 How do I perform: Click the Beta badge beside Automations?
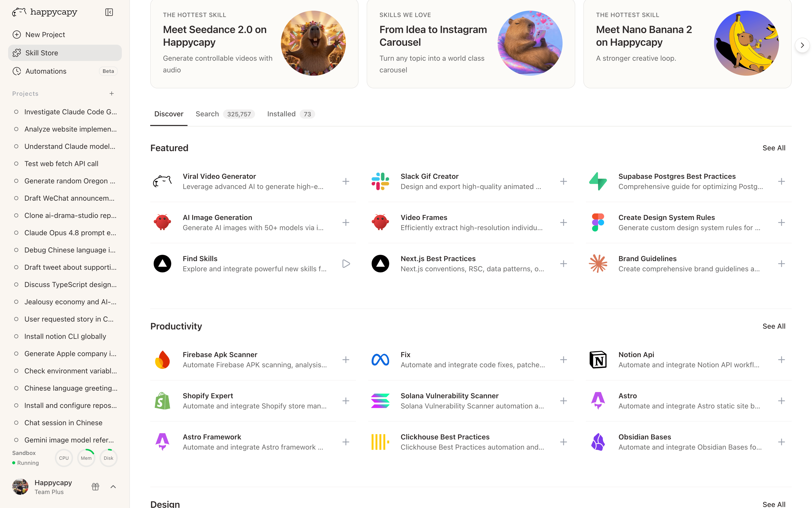(x=108, y=71)
